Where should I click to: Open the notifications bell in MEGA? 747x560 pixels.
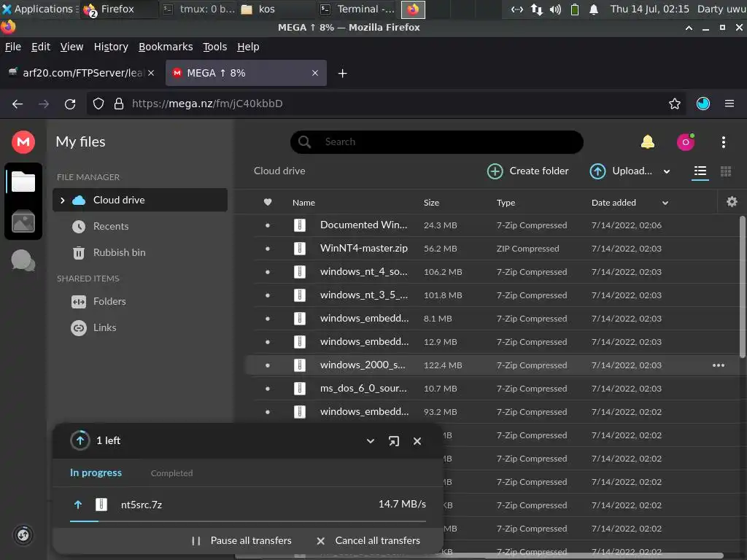click(x=648, y=142)
